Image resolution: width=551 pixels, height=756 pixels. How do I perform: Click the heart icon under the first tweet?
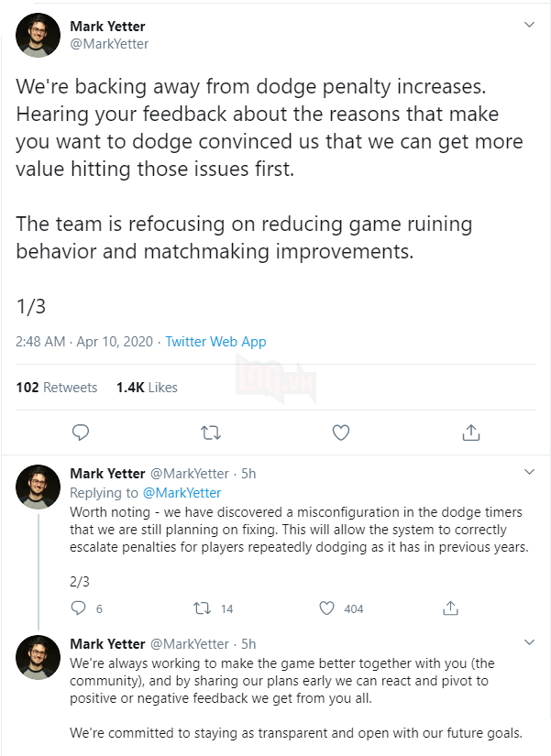340,432
